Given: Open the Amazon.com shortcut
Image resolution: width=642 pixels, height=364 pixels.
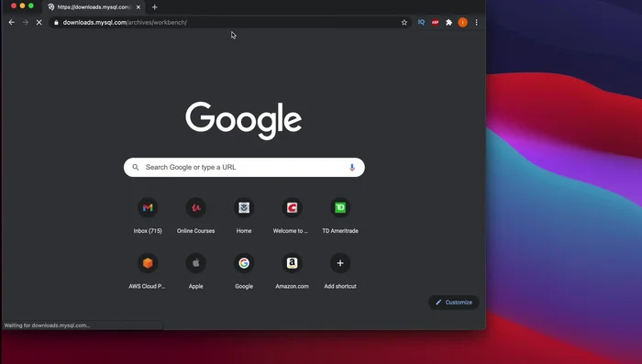Looking at the screenshot, I should tap(292, 263).
